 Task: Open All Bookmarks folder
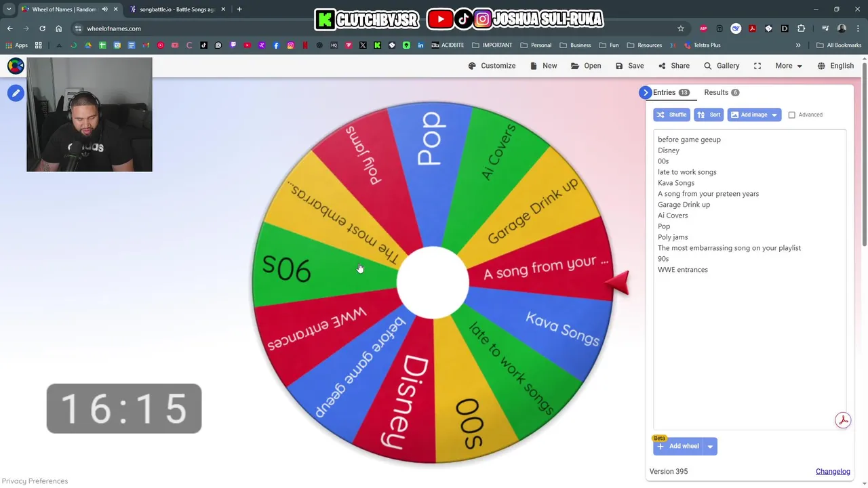(839, 45)
